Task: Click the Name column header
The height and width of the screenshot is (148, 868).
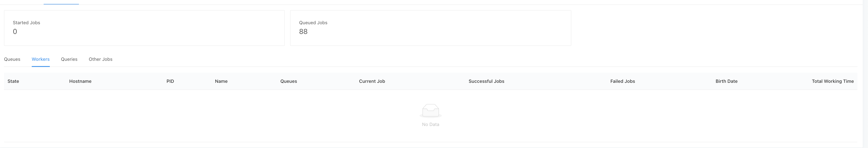Action: click(221, 81)
